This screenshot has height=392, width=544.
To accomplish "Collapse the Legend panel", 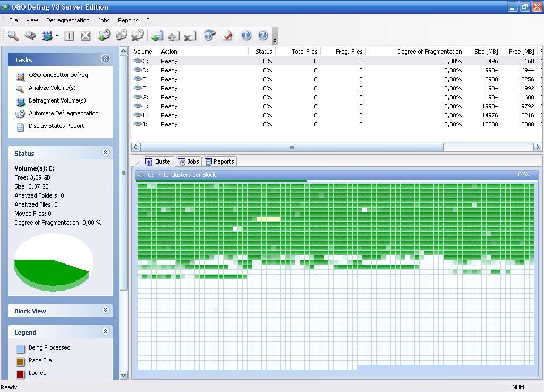I will coord(106,331).
